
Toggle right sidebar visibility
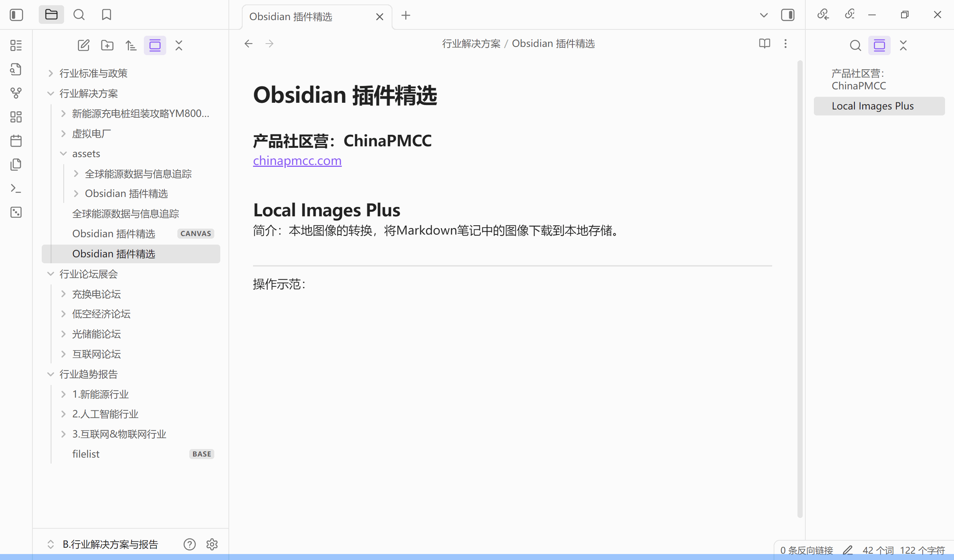coord(787,15)
